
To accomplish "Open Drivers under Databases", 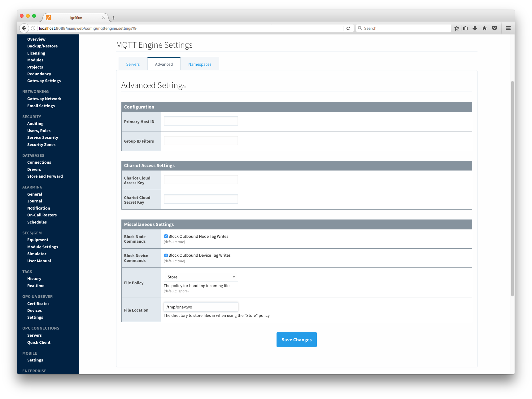I will tap(34, 170).
